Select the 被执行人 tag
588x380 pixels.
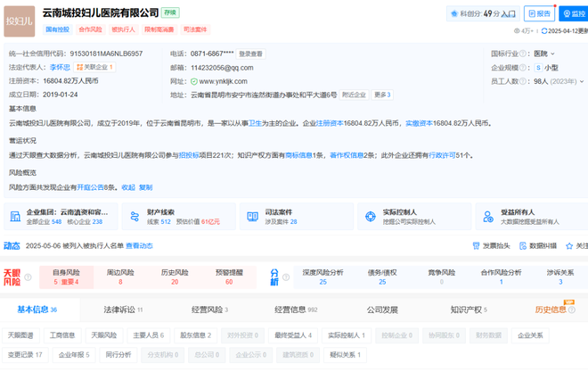[123, 29]
